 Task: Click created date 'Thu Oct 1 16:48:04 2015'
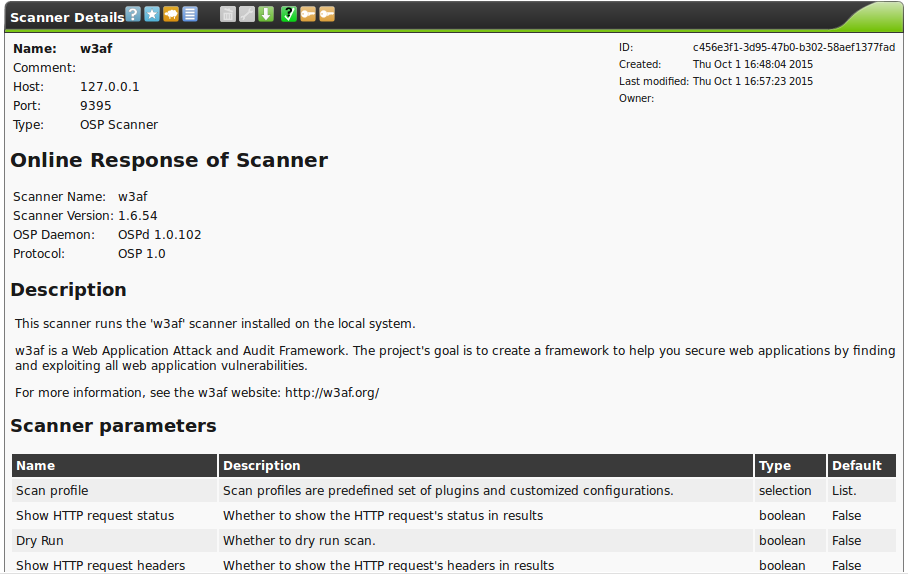753,64
